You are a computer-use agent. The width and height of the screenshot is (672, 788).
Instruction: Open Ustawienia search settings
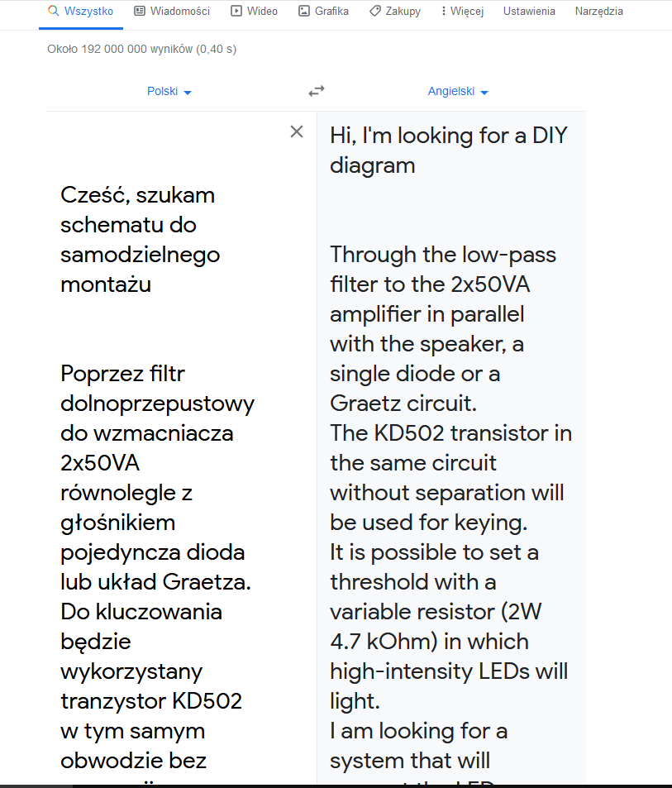[x=529, y=11]
